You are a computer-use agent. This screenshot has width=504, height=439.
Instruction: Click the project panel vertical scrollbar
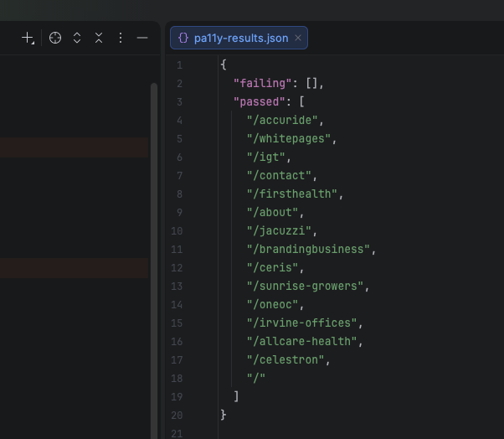click(154, 261)
